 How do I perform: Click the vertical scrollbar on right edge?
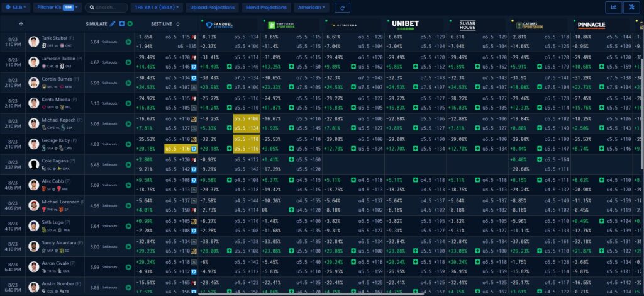tap(642, 113)
